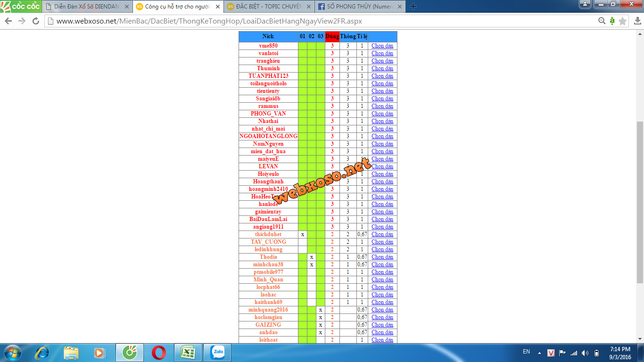This screenshot has width=644, height=362.
Task: Bookmark this page with the star icon
Action: pyautogui.click(x=622, y=21)
